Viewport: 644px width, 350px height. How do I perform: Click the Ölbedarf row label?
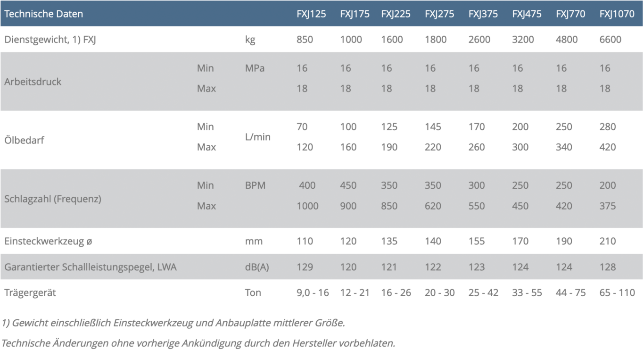click(24, 140)
